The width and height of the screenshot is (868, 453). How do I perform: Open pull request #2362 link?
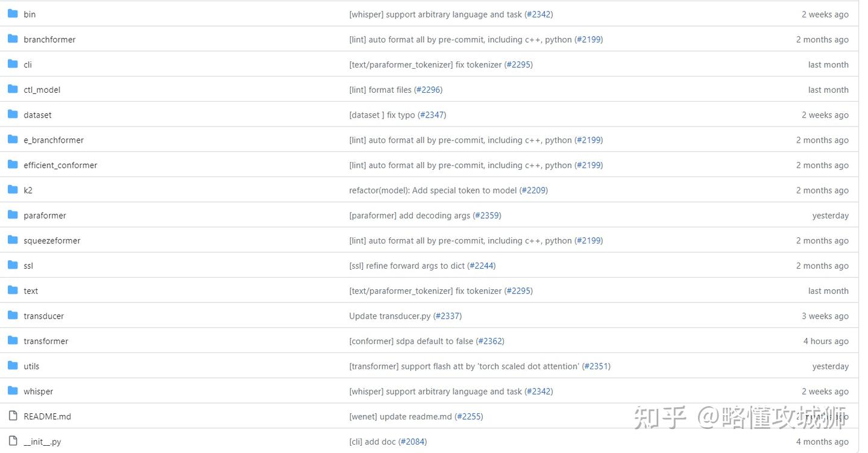tap(490, 341)
